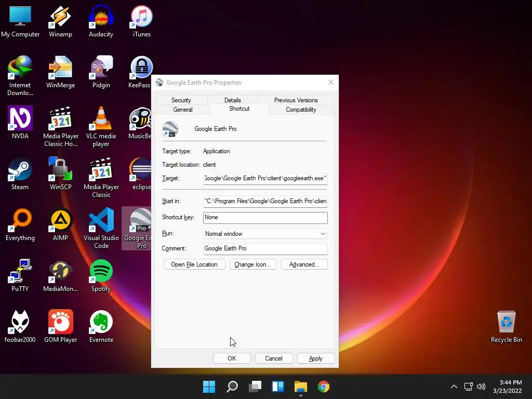The image size is (532, 399).
Task: Select the Audacity desktop shortcut
Action: tap(101, 21)
